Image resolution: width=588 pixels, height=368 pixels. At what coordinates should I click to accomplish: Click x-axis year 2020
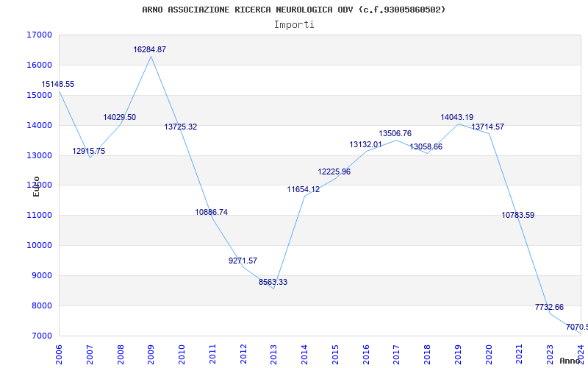point(489,354)
